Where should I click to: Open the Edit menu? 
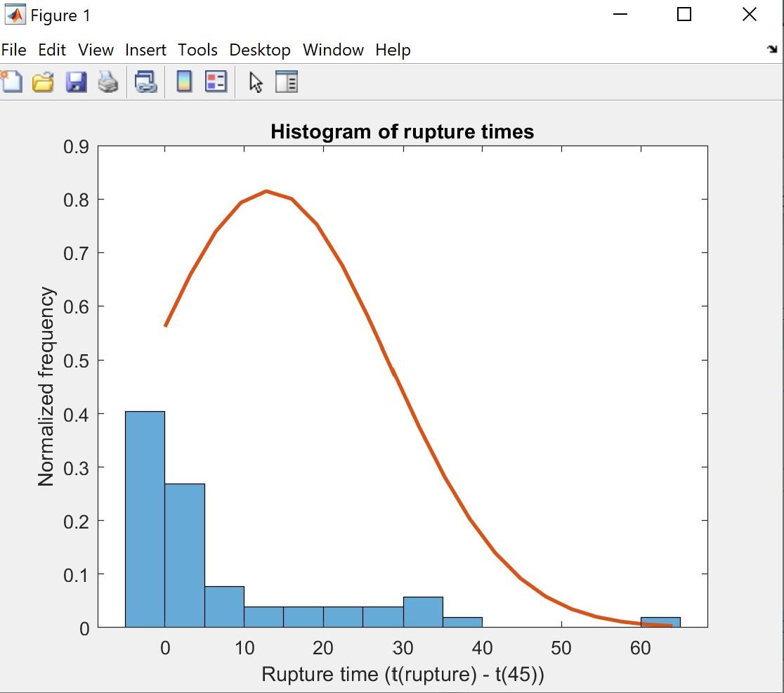click(x=51, y=50)
